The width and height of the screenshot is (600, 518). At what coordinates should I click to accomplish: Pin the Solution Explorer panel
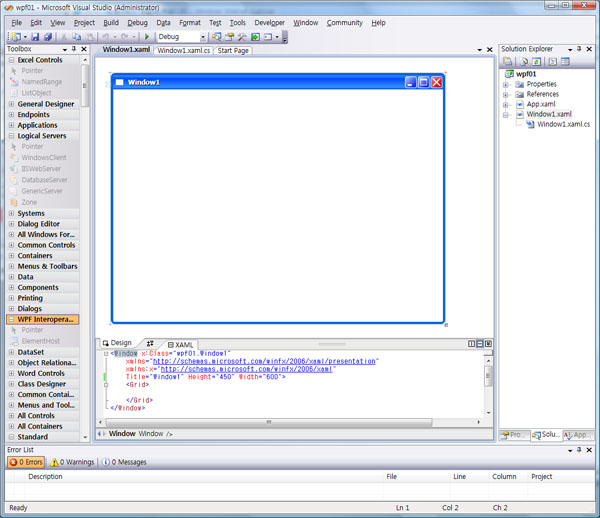(x=579, y=49)
